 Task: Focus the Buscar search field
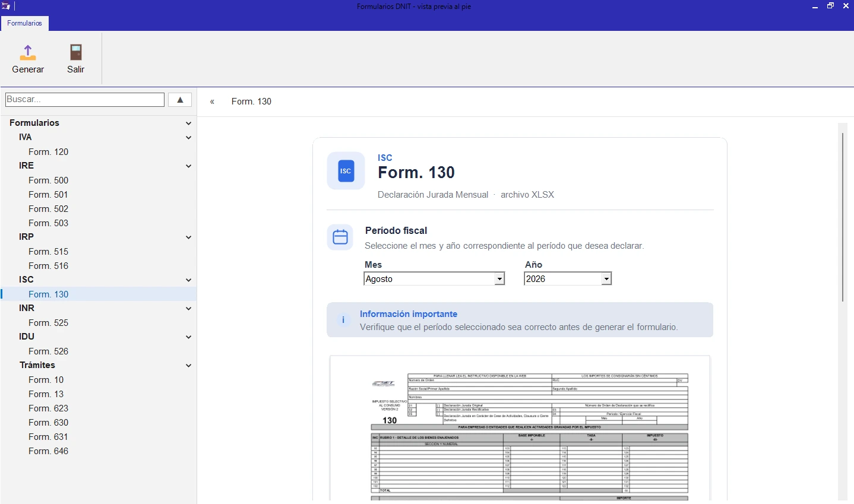[85, 100]
